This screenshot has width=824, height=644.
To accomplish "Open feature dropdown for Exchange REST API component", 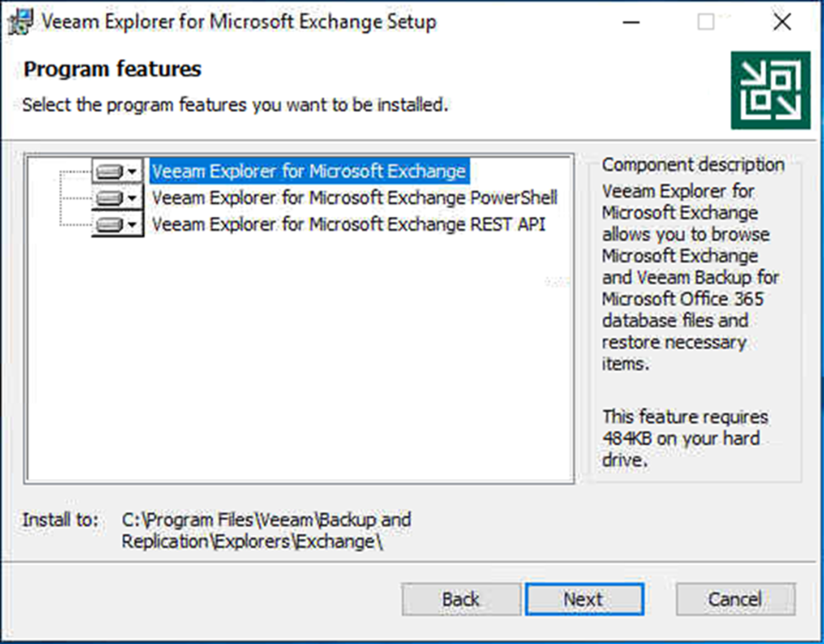I will (x=118, y=225).
